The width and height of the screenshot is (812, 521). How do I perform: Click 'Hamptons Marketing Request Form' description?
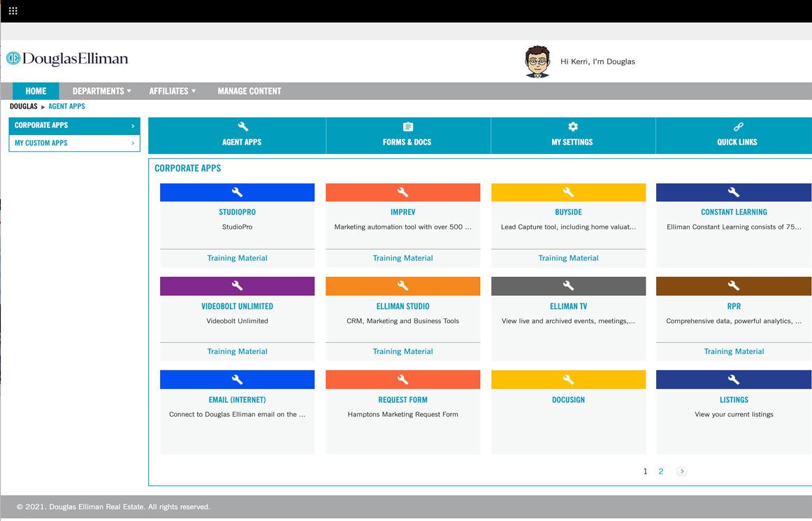click(x=403, y=414)
